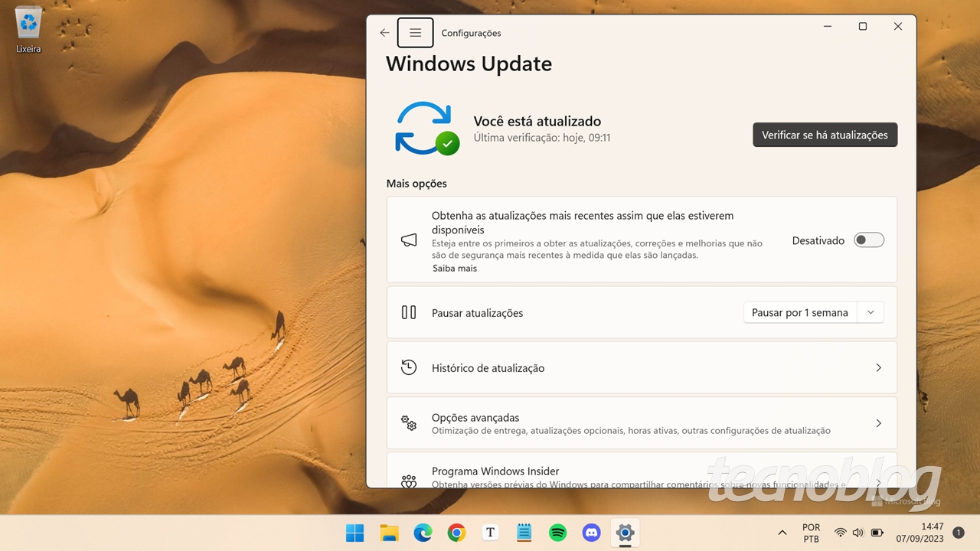Open Spotify from the taskbar
Image resolution: width=980 pixels, height=551 pixels.
(557, 533)
